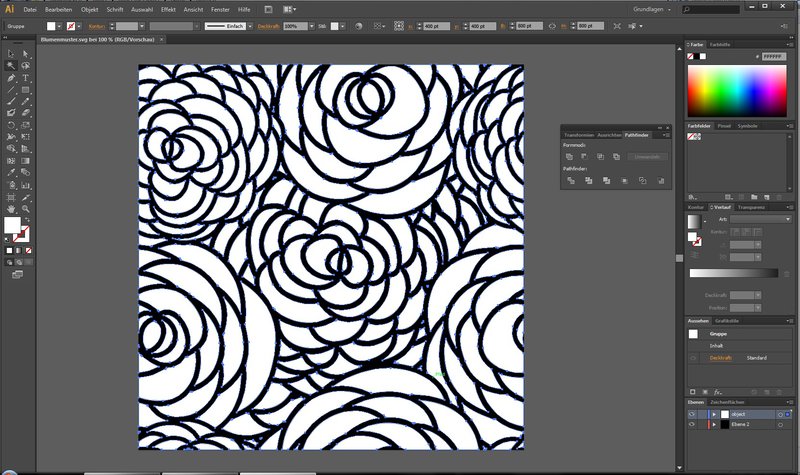Open the fx effects menu in Aussehen panel
The width and height of the screenshot is (800, 475).
718,392
